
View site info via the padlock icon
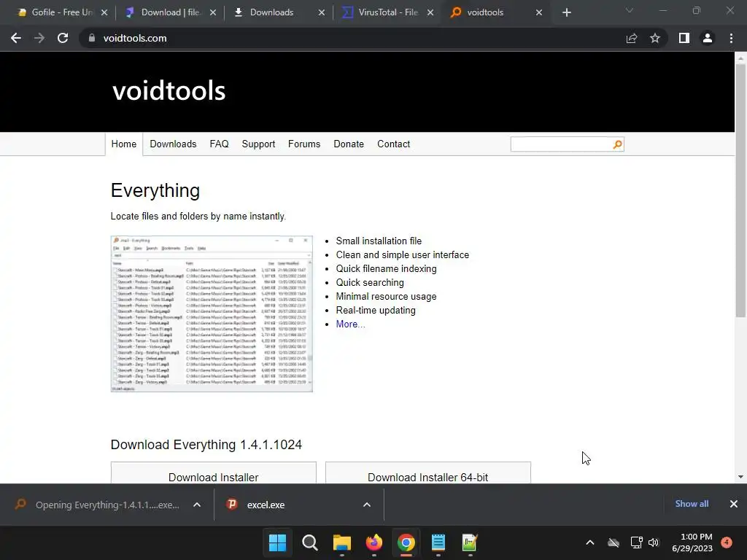pyautogui.click(x=91, y=38)
